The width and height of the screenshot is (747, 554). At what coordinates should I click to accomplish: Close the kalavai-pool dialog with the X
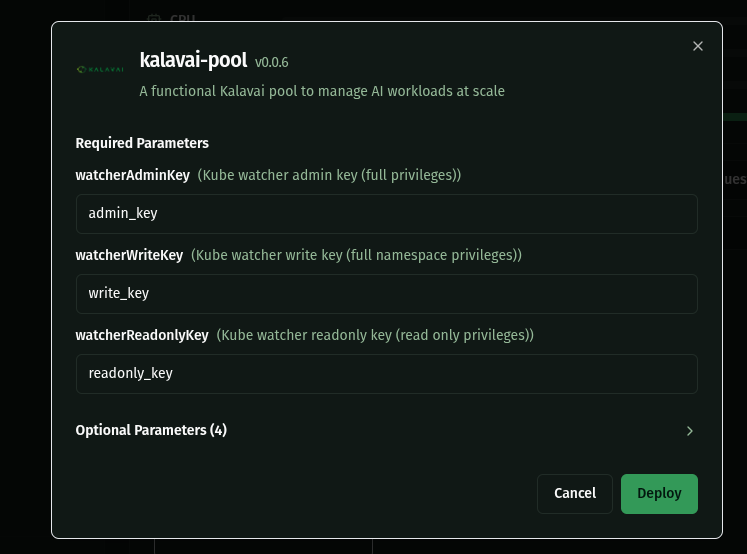click(697, 46)
